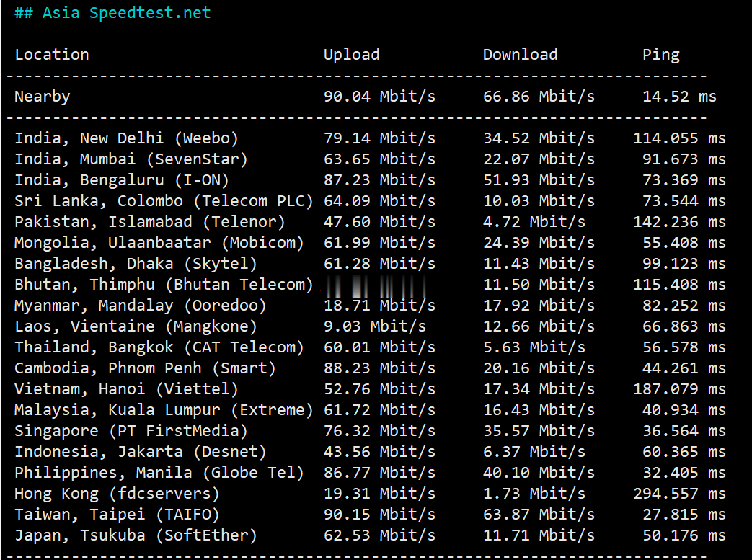Click "Singapore (PT FirstMedia)" location
Viewport: 752px width, 560px height.
[131, 431]
